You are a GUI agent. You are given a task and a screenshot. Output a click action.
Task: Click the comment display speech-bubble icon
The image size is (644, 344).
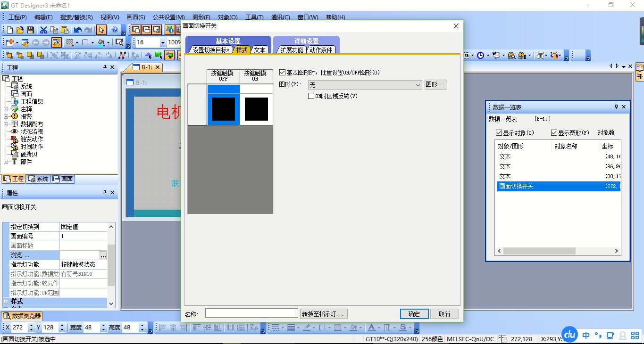click(496, 55)
